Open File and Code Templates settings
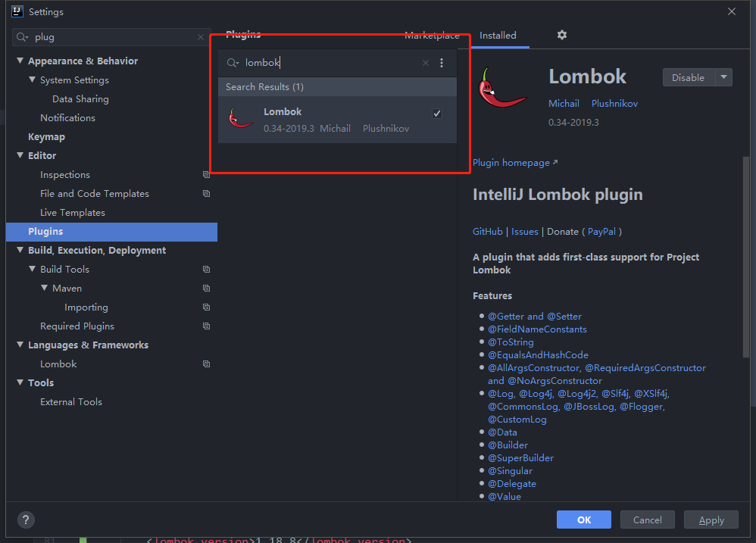Image resolution: width=756 pixels, height=543 pixels. point(95,193)
